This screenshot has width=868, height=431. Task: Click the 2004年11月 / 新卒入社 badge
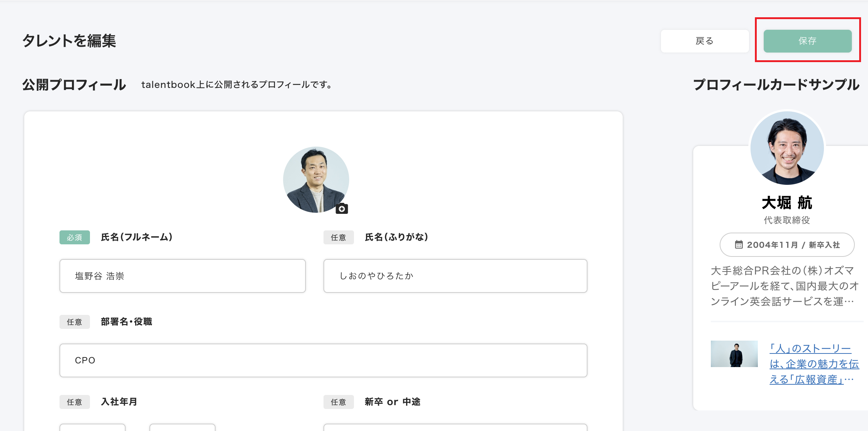pyautogui.click(x=787, y=245)
